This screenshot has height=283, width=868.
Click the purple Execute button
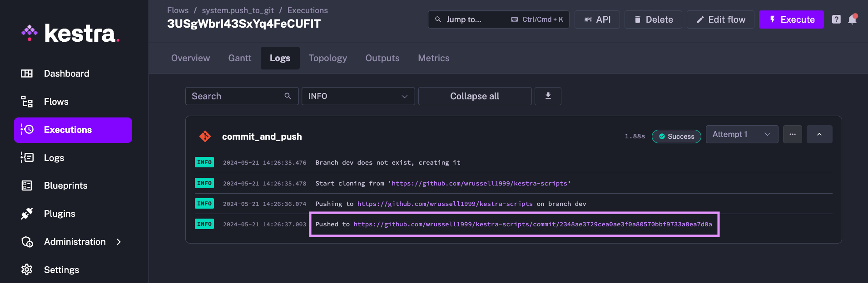[791, 20]
